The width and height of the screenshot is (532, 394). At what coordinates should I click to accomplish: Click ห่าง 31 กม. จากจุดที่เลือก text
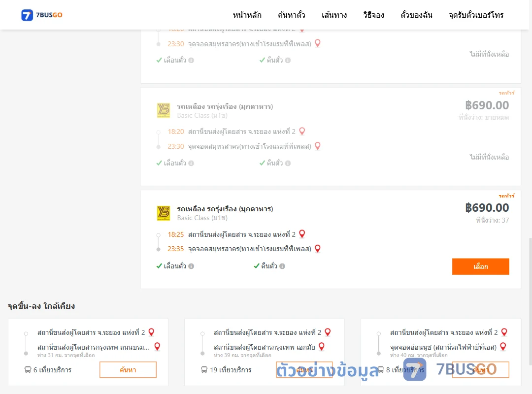click(x=66, y=355)
